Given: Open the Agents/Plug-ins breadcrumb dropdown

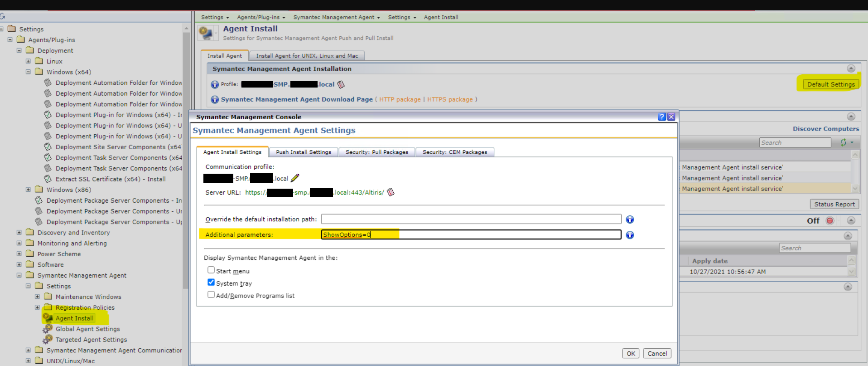Looking at the screenshot, I should 261,17.
